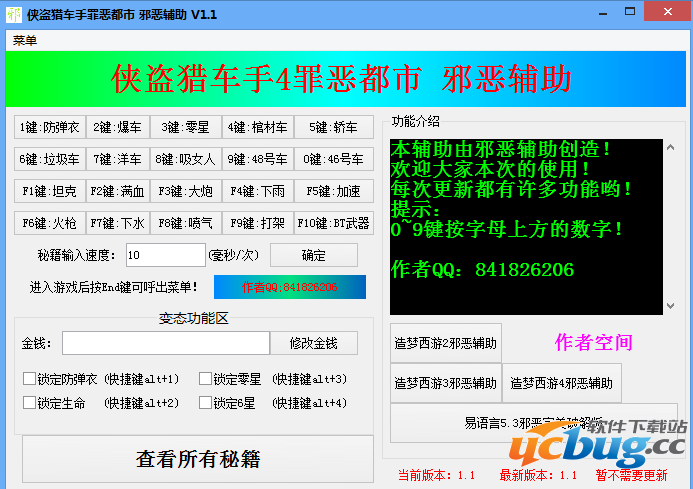The height and width of the screenshot is (489, 693).
Task: Enable the 锁定防弹衣 checkbox
Action: (x=30, y=379)
